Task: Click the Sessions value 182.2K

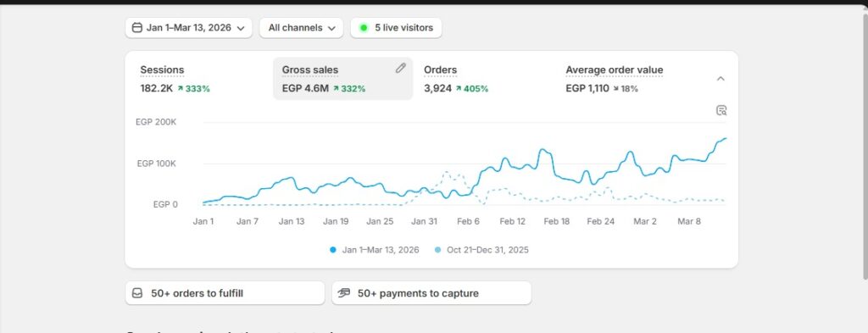Action: coord(157,88)
